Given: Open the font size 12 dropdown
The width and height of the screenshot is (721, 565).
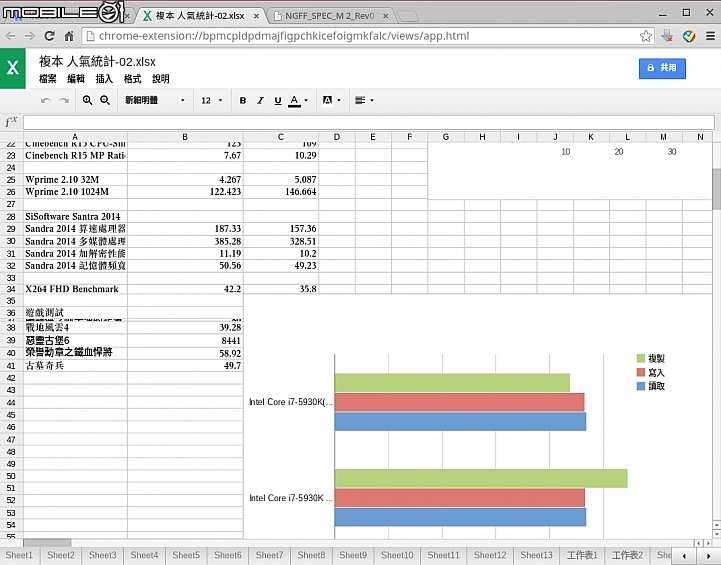Looking at the screenshot, I should [x=212, y=100].
